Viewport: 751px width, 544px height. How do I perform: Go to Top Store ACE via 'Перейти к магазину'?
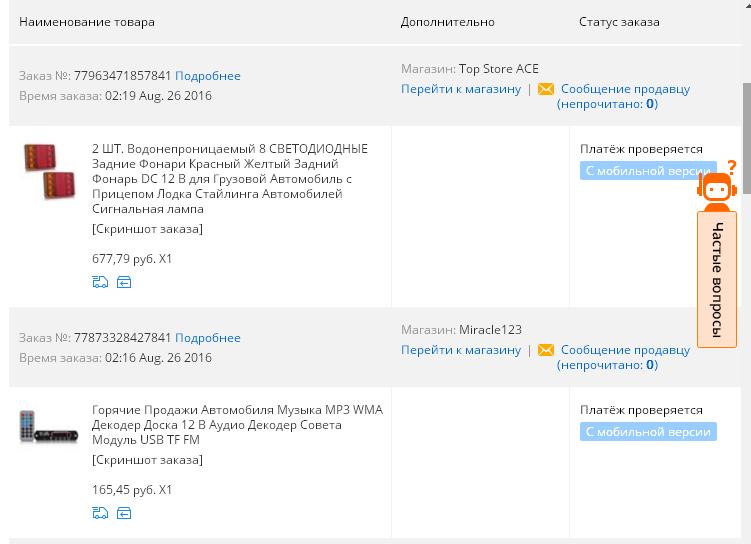coord(460,89)
